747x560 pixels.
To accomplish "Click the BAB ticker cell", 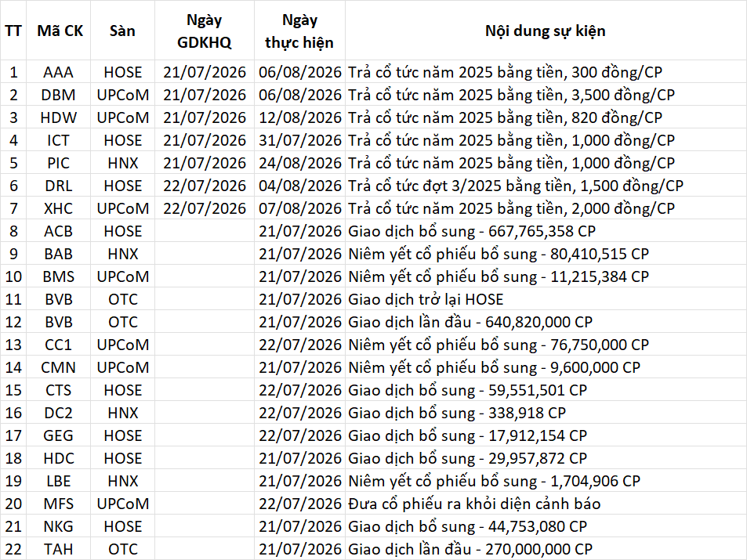I will (59, 254).
